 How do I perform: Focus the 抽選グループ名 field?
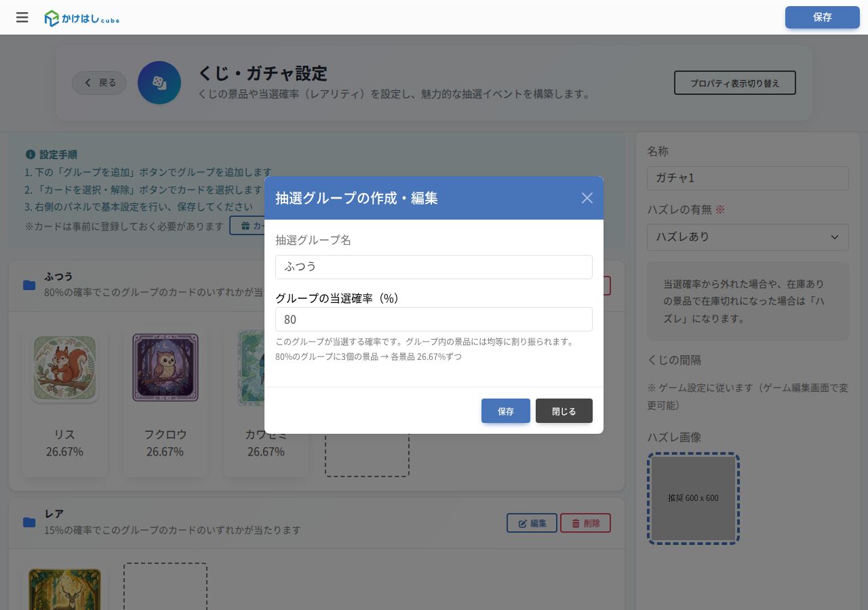pyautogui.click(x=434, y=267)
